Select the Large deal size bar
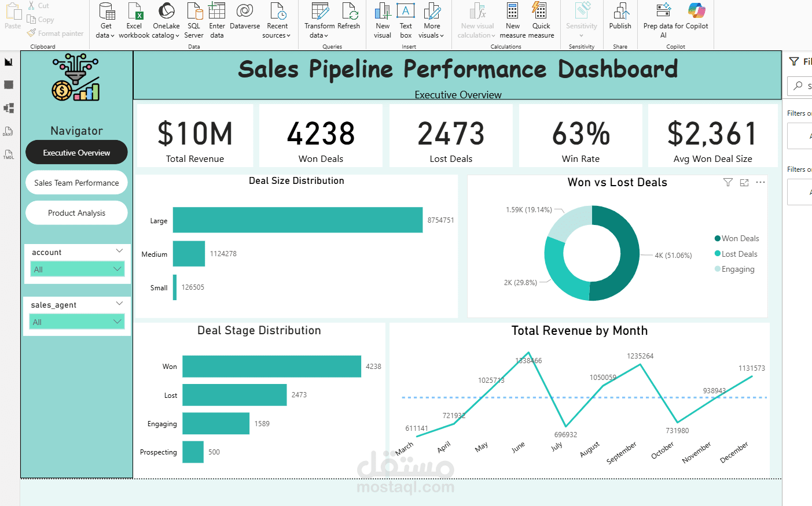This screenshot has width=812, height=506. click(297, 220)
